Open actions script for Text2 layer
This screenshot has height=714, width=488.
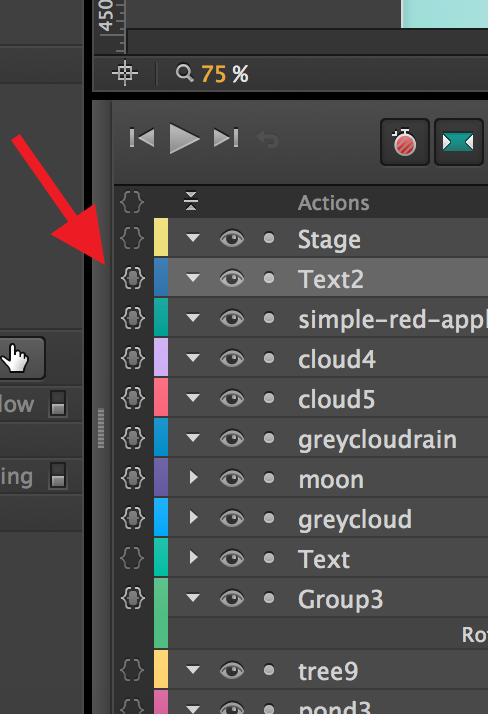coord(133,278)
